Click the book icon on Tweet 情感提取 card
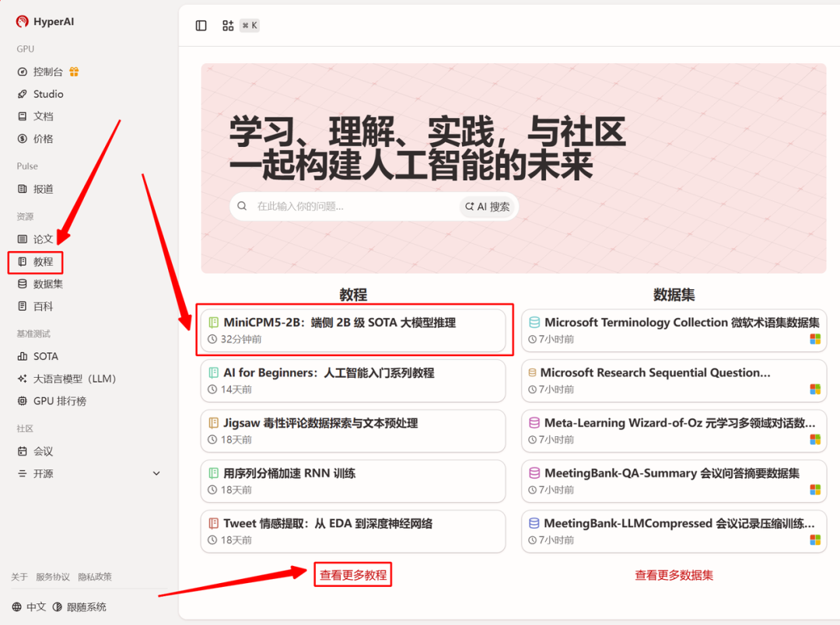This screenshot has height=625, width=840. 213,523
